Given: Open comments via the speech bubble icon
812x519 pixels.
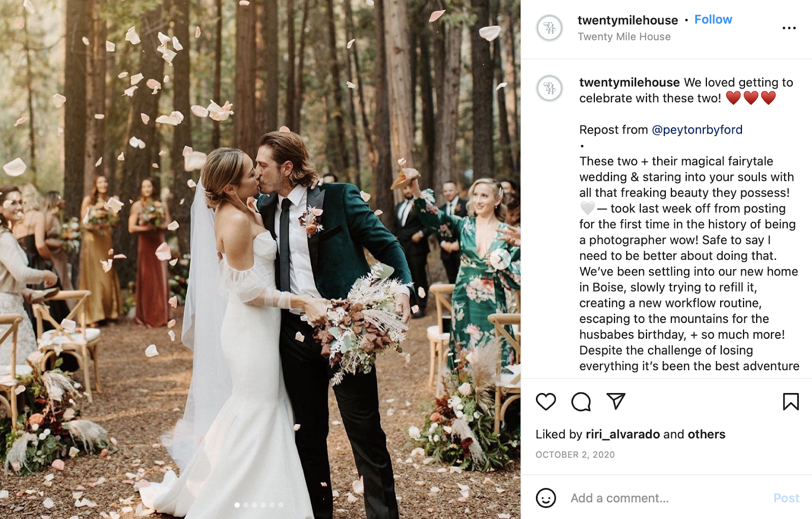Looking at the screenshot, I should coord(581,402).
